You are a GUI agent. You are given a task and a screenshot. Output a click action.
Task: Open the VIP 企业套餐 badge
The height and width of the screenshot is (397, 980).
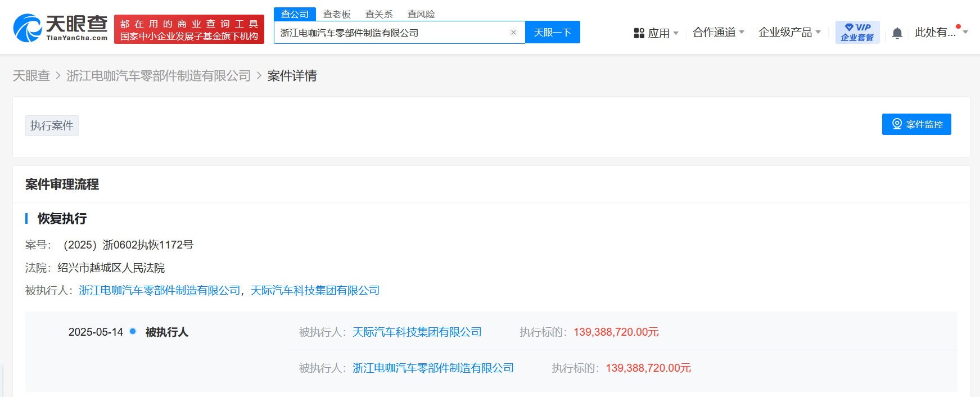[x=857, y=33]
